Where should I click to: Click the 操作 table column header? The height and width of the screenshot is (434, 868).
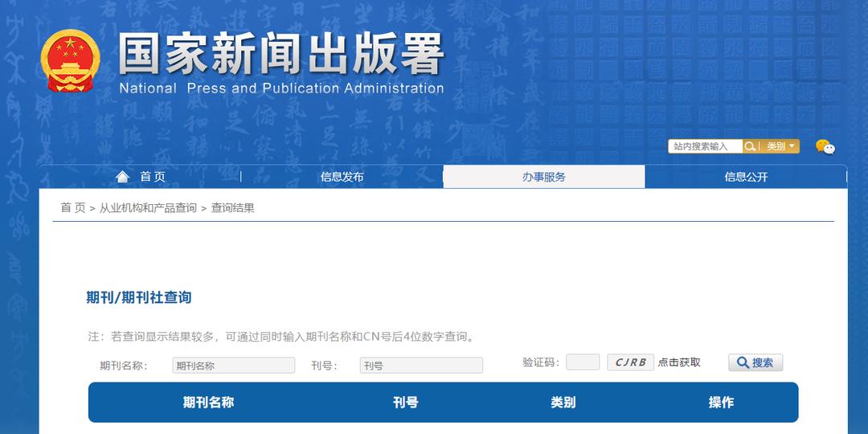point(721,403)
